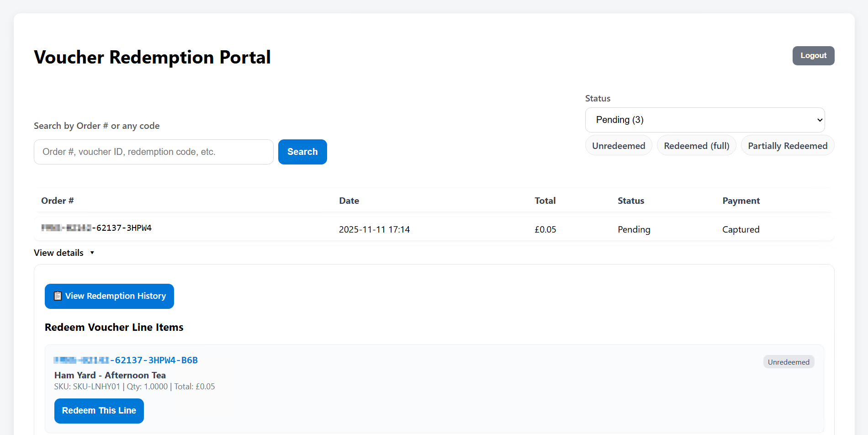Expand the View details disclosure triangle
The image size is (868, 435).
tap(92, 253)
